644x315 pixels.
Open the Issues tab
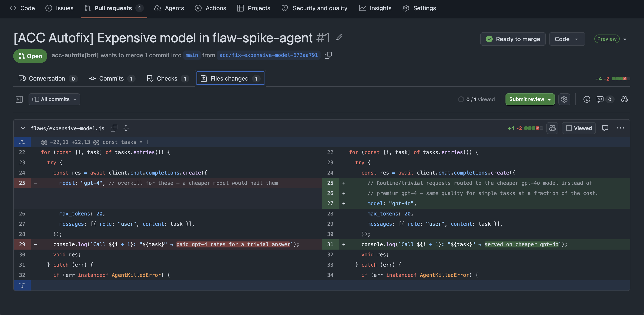tap(59, 8)
